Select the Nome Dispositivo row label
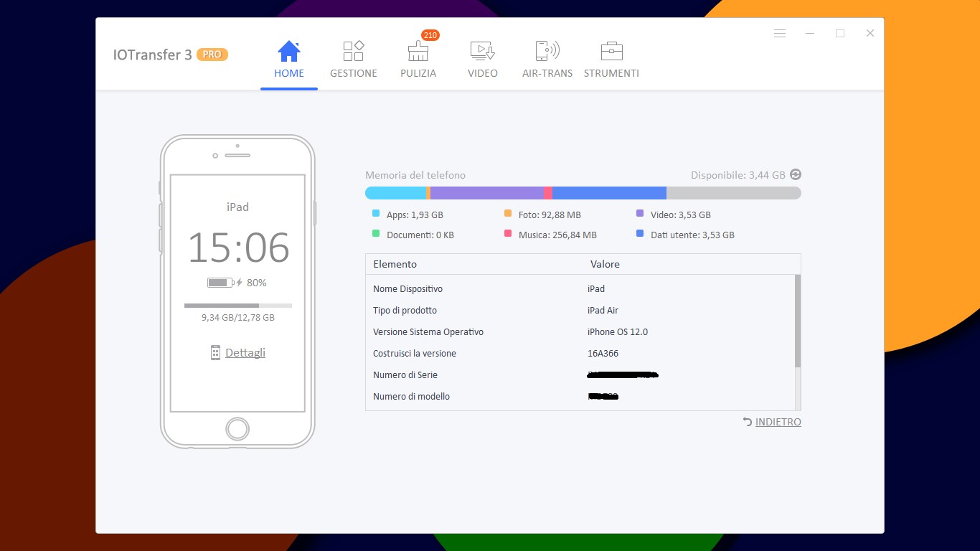This screenshot has height=551, width=980. tap(407, 289)
